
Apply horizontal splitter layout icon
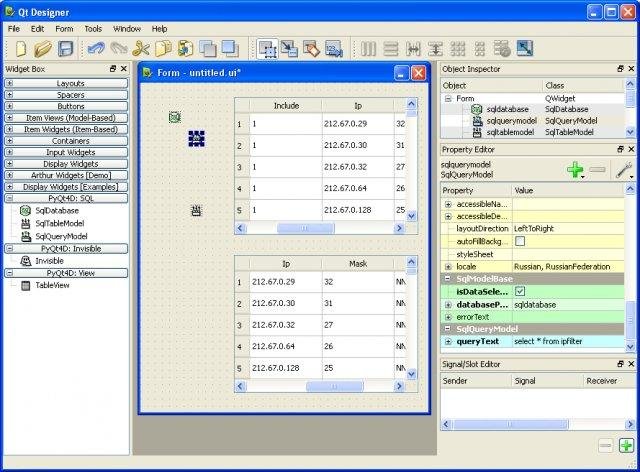(x=413, y=49)
